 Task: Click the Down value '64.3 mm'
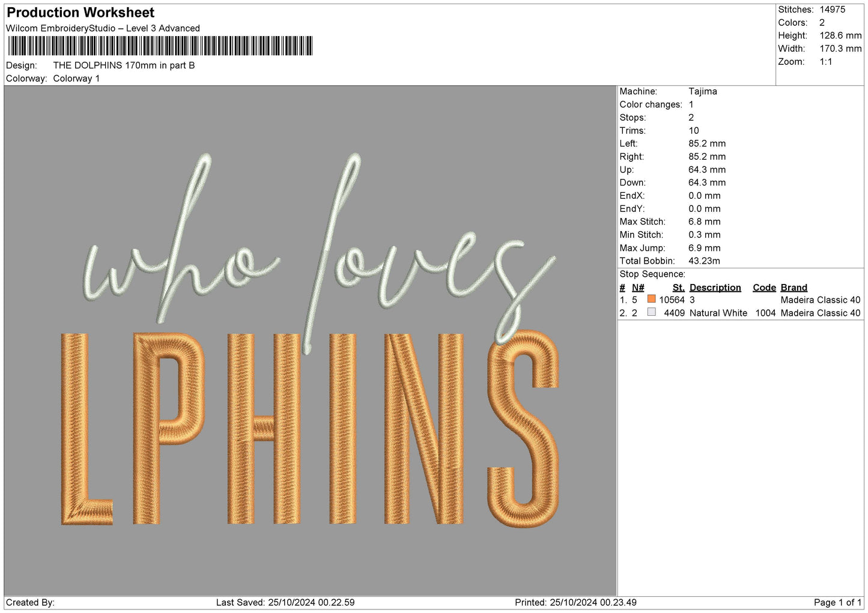click(707, 183)
